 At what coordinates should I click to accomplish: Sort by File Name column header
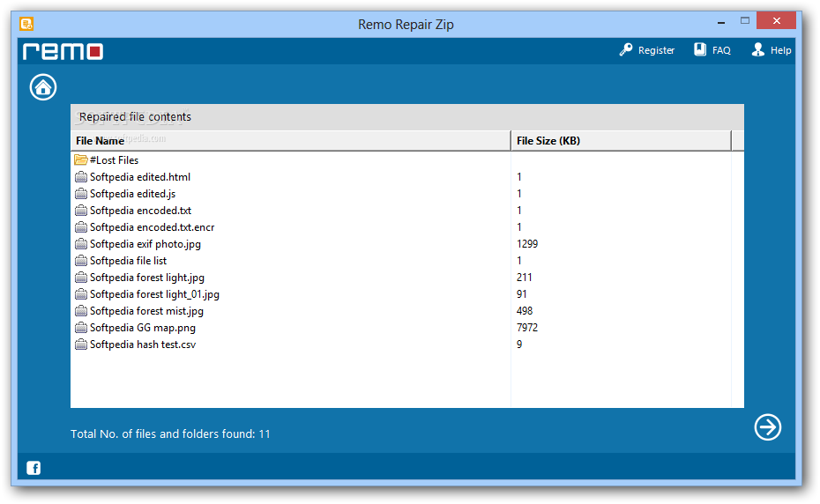(x=290, y=141)
